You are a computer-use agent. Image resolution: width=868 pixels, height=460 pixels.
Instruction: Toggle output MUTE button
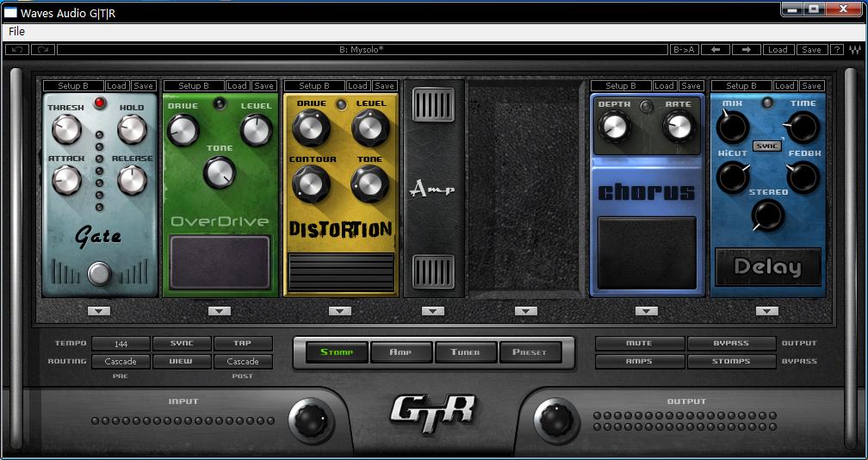[639, 343]
